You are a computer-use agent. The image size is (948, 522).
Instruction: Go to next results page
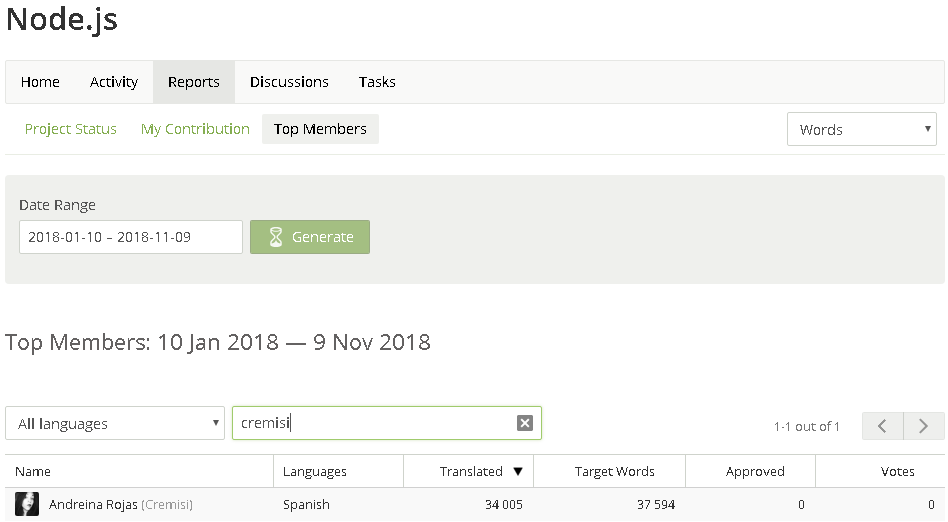[x=924, y=426]
